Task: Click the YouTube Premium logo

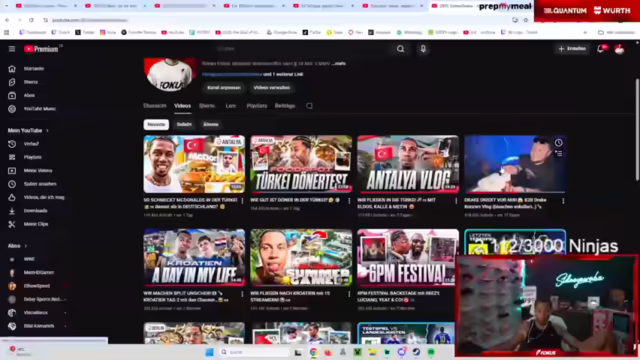Action: click(41, 49)
